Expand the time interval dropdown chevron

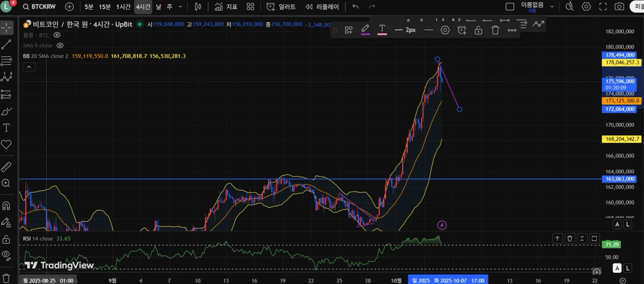180,7
